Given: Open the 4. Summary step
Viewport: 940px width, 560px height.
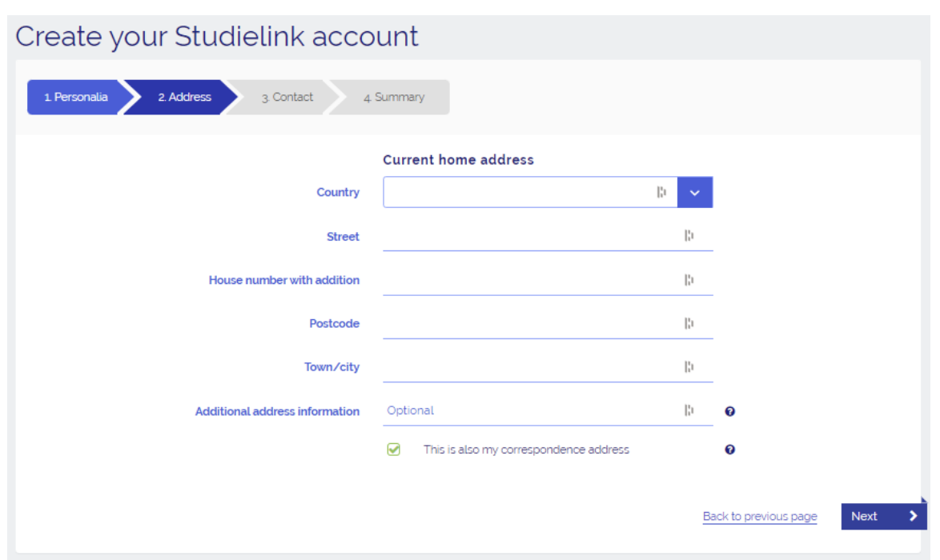Looking at the screenshot, I should pos(393,97).
